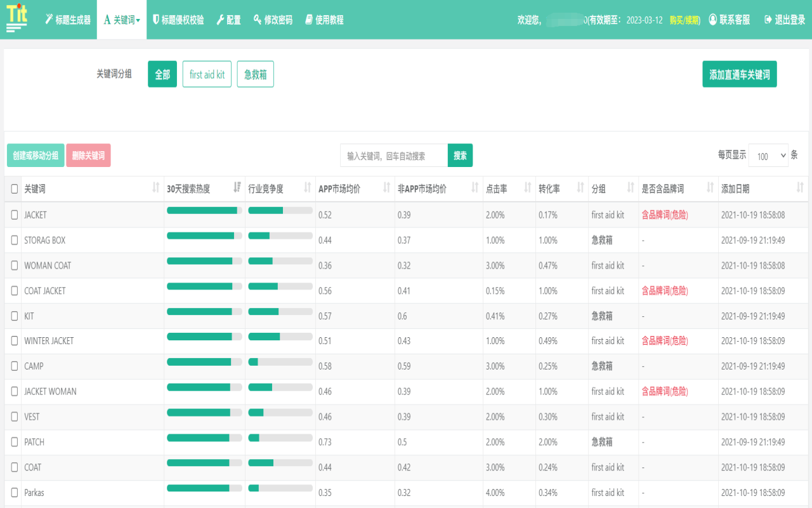Sort by 关键词 column sort icon
This screenshot has height=508, width=812.
(156, 188)
